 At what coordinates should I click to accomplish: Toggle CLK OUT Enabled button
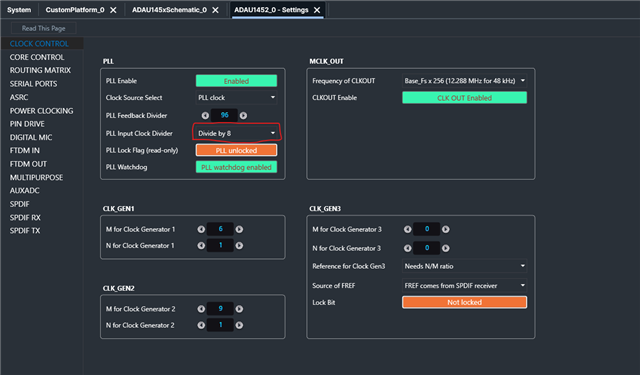(464, 98)
